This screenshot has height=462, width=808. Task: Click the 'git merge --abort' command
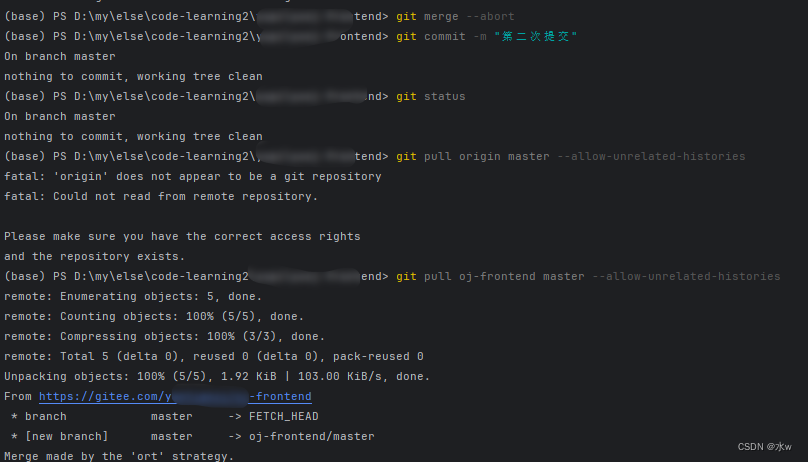click(x=455, y=16)
